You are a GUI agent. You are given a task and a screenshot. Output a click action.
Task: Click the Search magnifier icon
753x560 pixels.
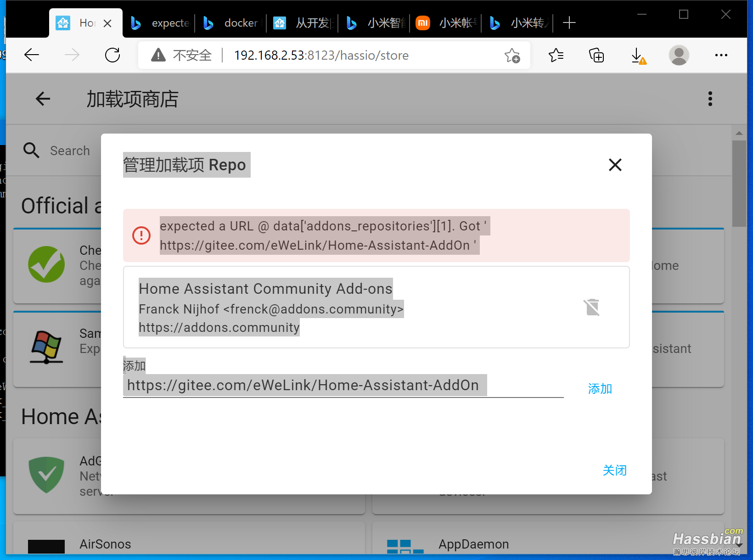click(31, 150)
